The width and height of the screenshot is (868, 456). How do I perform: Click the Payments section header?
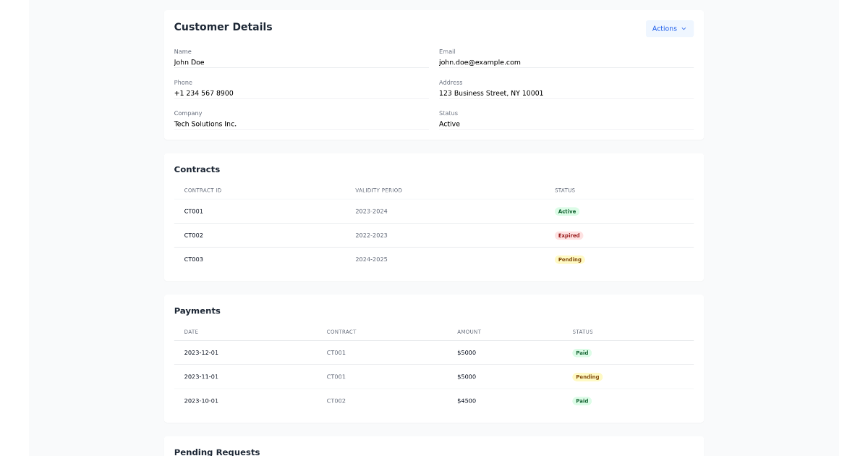coord(197,311)
